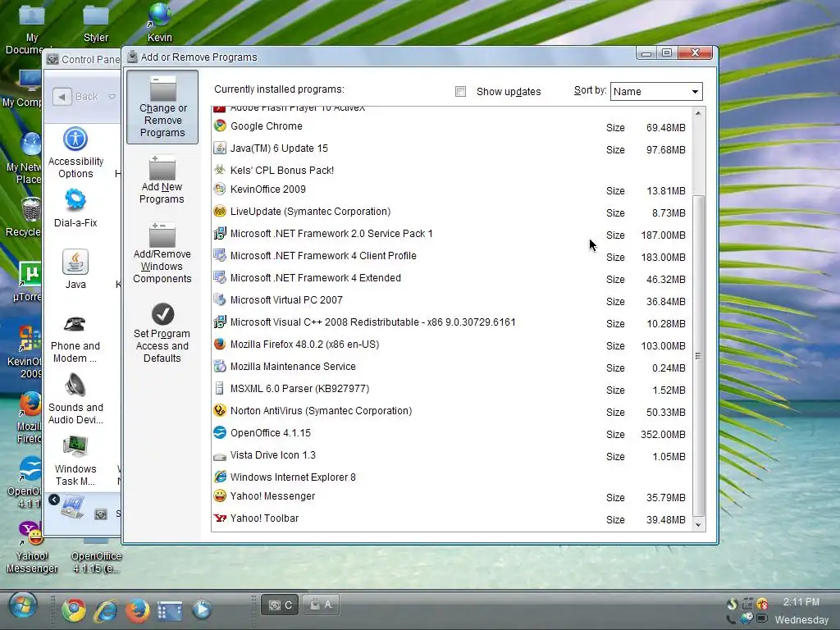Select the Kels' CPL Bonus Pack icon
Screen dimensions: 840x630
(x=220, y=170)
